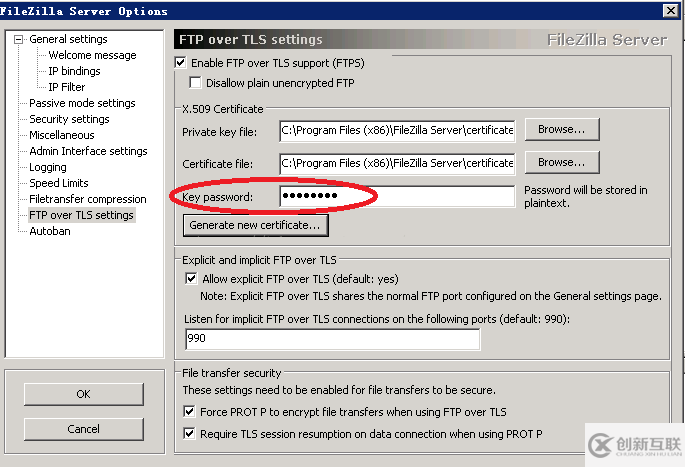Select Autoban in the options tree
The height and width of the screenshot is (467, 685).
[50, 231]
